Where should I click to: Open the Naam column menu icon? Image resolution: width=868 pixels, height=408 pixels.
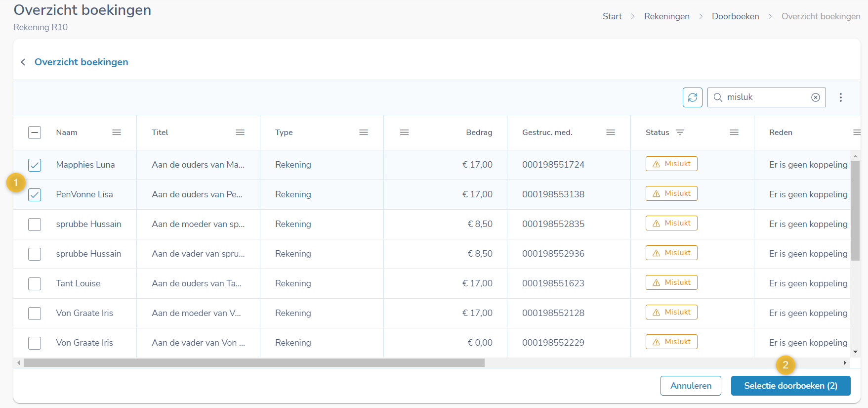point(117,132)
